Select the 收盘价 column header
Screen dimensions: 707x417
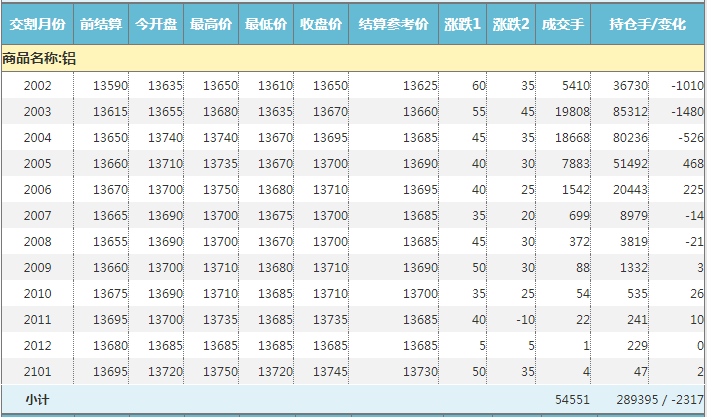[321, 23]
